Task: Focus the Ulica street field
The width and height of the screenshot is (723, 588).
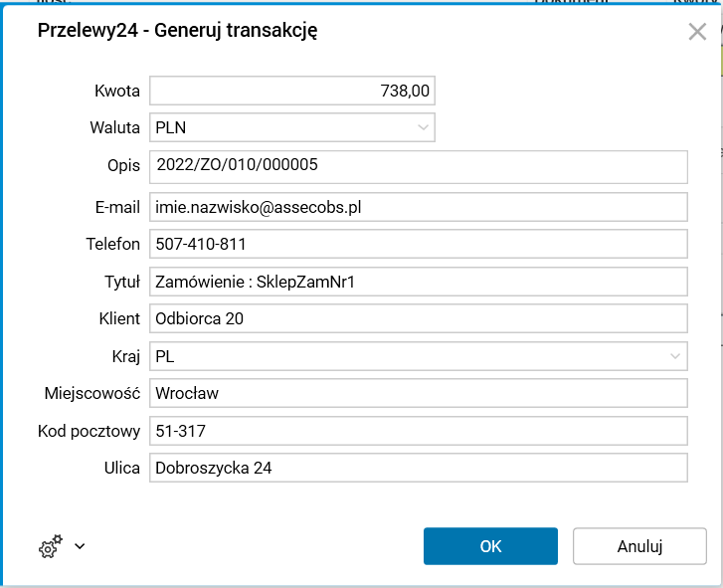Action: pos(419,468)
